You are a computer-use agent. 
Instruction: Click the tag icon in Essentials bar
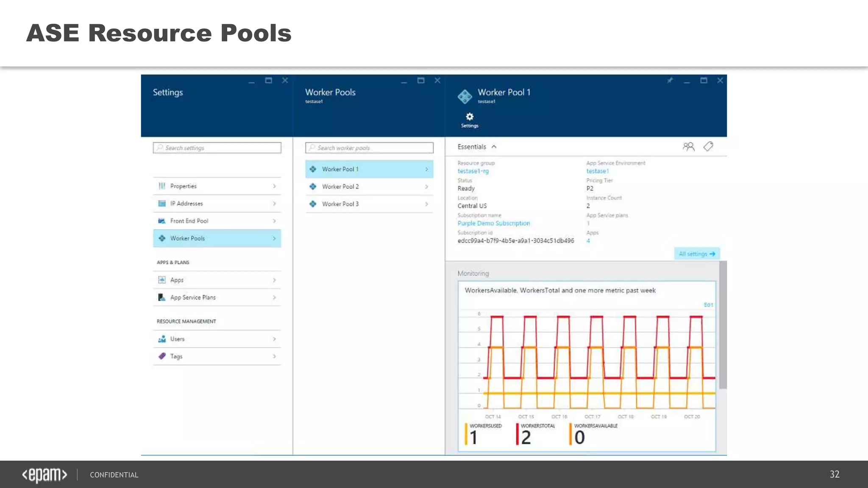[x=708, y=147]
